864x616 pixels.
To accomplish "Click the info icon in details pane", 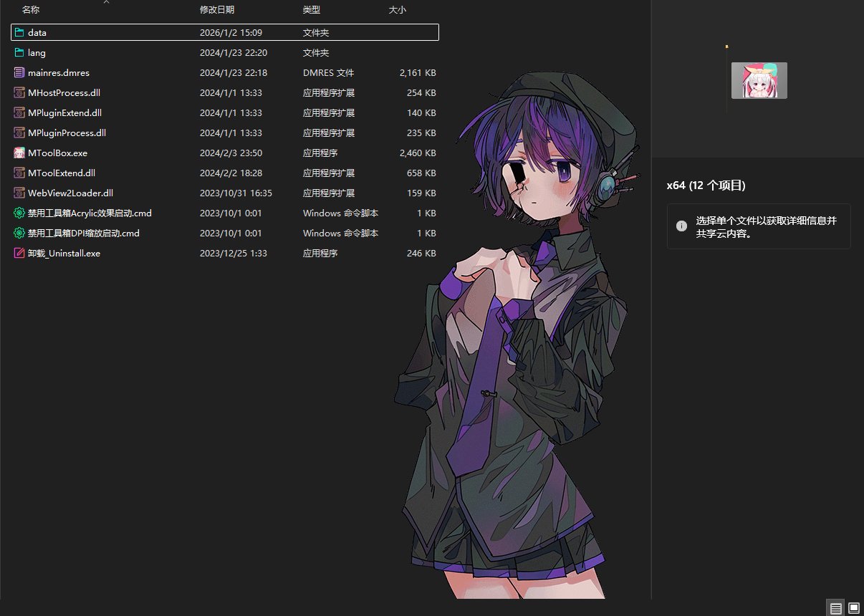I will pos(681,226).
